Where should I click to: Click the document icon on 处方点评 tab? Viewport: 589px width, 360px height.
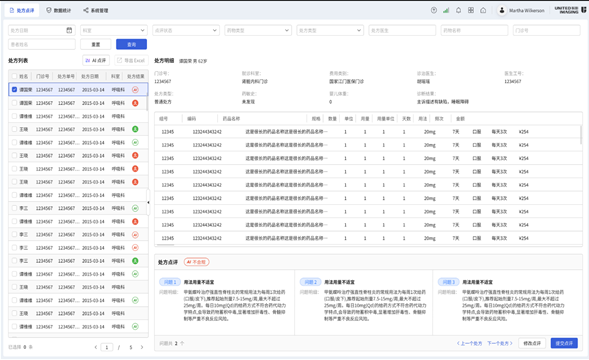click(x=12, y=11)
